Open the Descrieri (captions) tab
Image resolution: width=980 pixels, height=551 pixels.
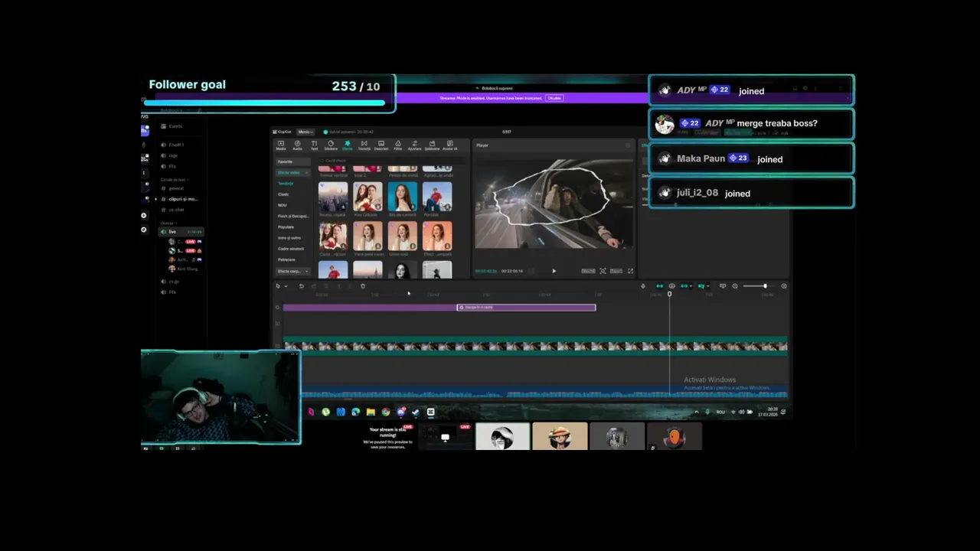coord(381,145)
